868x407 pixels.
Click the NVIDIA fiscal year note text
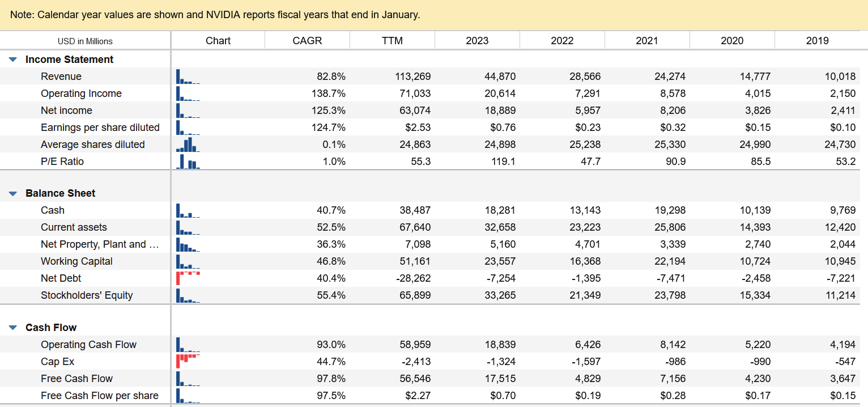tap(215, 15)
